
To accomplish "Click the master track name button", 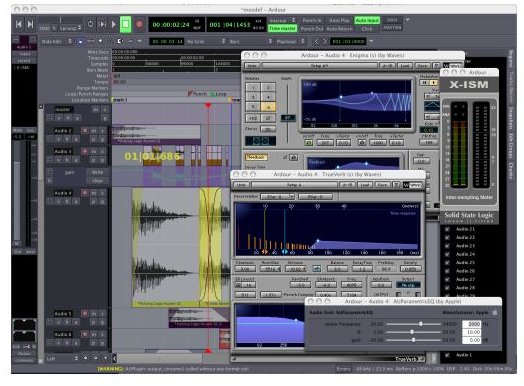I will (63, 109).
